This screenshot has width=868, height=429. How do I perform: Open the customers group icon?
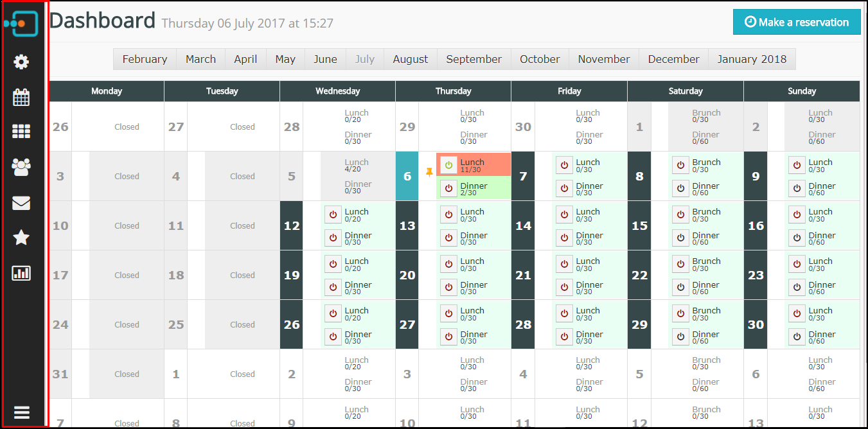coord(21,168)
